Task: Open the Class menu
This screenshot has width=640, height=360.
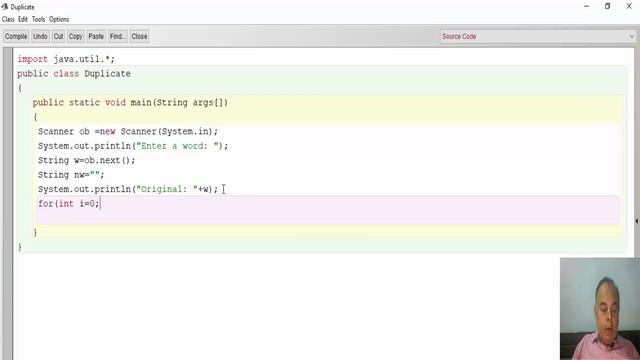Action: pos(8,19)
